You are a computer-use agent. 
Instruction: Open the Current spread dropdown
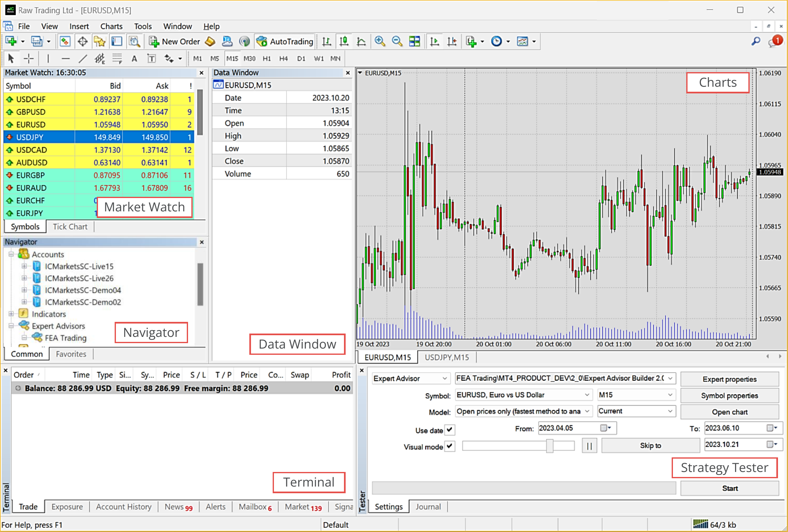[x=636, y=411]
